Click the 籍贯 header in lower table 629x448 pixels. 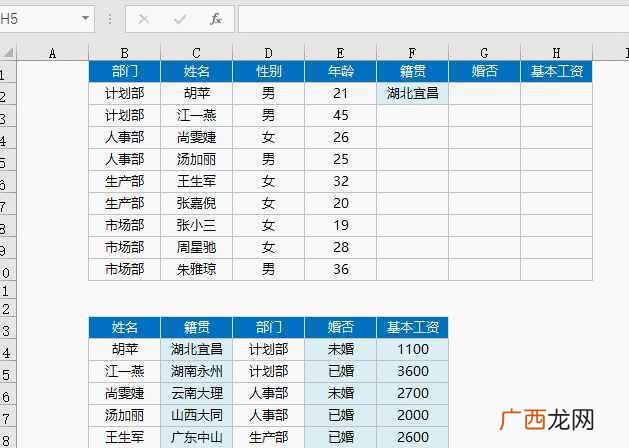point(196,327)
